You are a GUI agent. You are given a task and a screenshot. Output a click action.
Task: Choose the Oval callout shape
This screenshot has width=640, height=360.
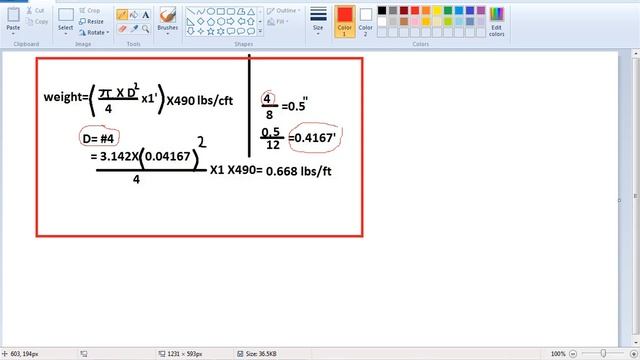pyautogui.click(x=241, y=31)
